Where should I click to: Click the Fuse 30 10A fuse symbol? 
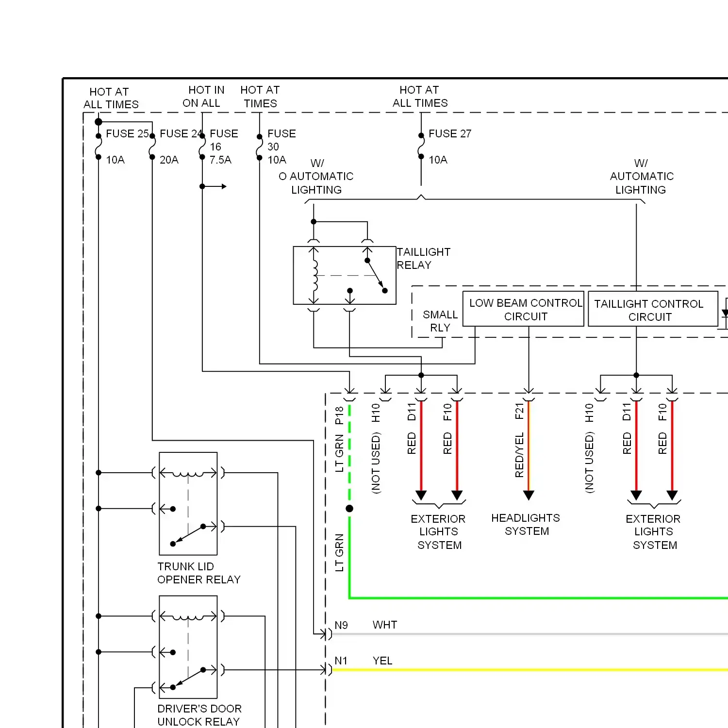(x=260, y=147)
